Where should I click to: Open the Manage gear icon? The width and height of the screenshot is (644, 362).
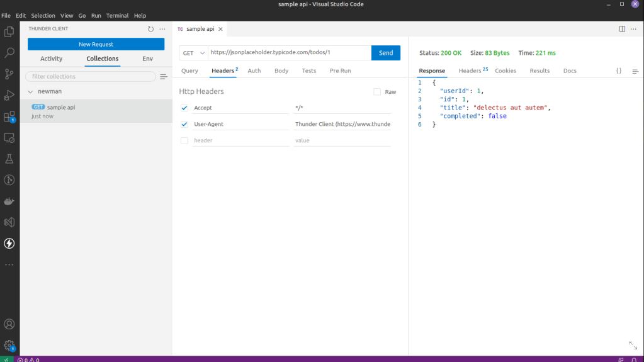pyautogui.click(x=9, y=345)
